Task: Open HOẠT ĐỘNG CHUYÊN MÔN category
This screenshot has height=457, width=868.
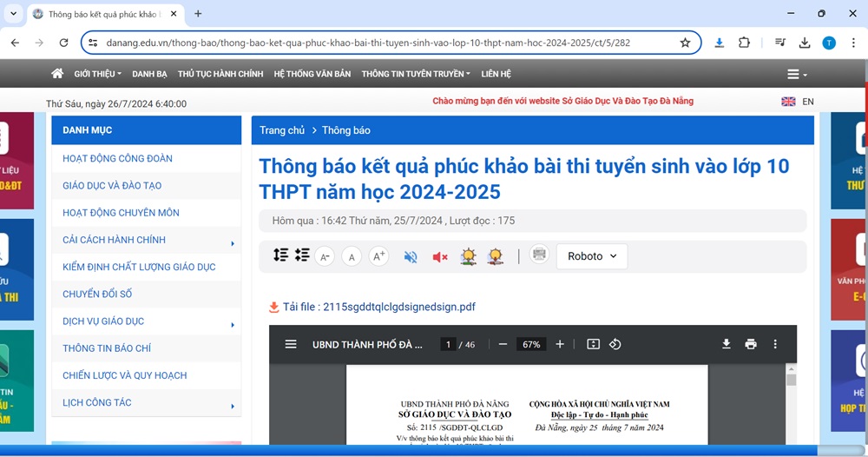Action: click(146, 213)
